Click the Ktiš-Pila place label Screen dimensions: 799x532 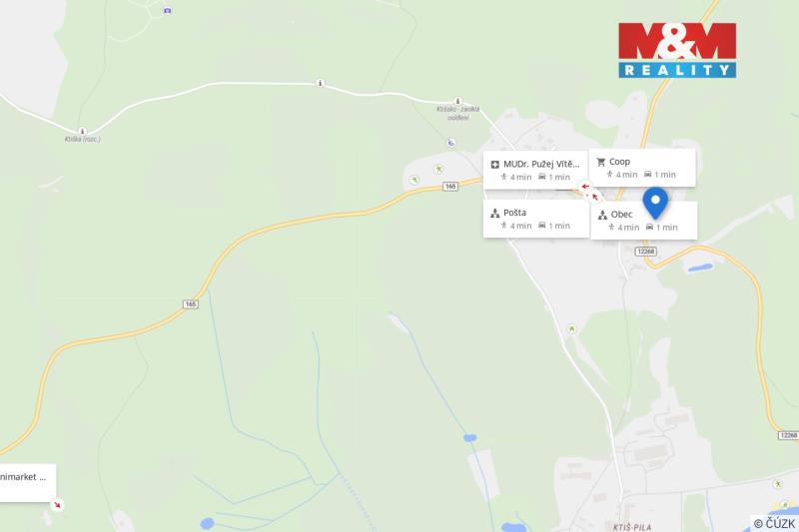tap(632, 527)
